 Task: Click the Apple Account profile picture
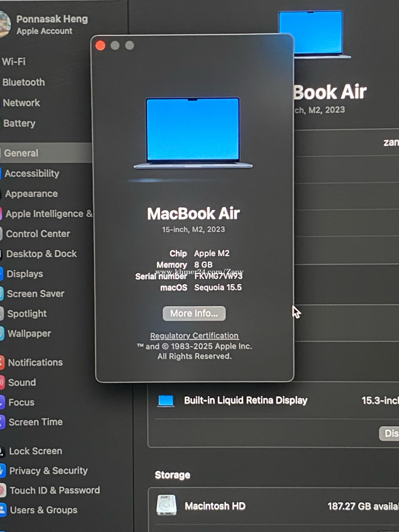[5, 25]
